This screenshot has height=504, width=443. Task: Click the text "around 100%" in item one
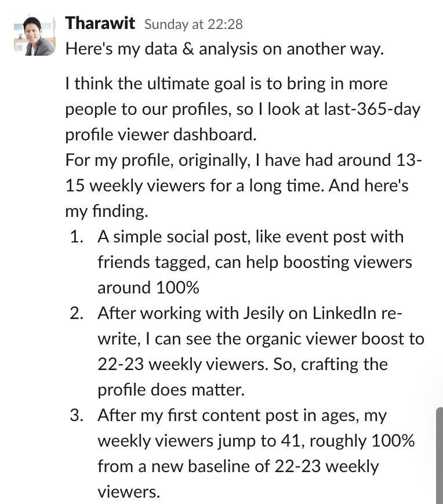(148, 287)
